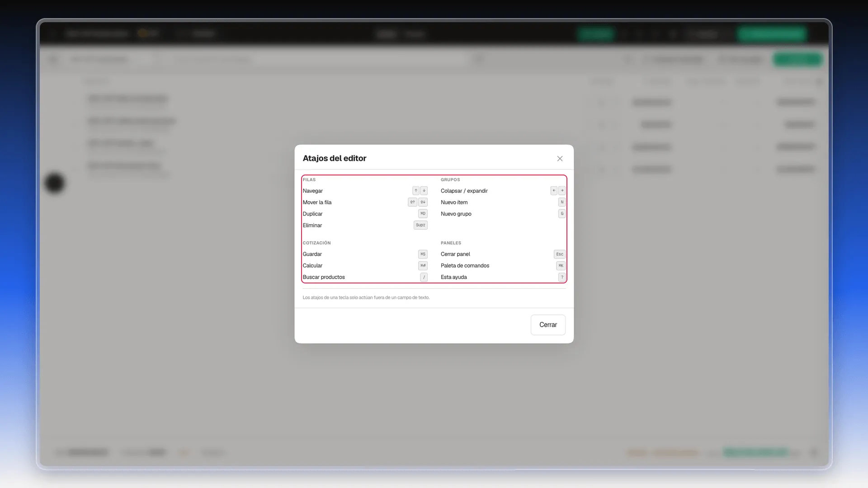Screen dimensions: 868x488
Task: Click the ⌘S key badge beside Guardar
Action: 423,254
